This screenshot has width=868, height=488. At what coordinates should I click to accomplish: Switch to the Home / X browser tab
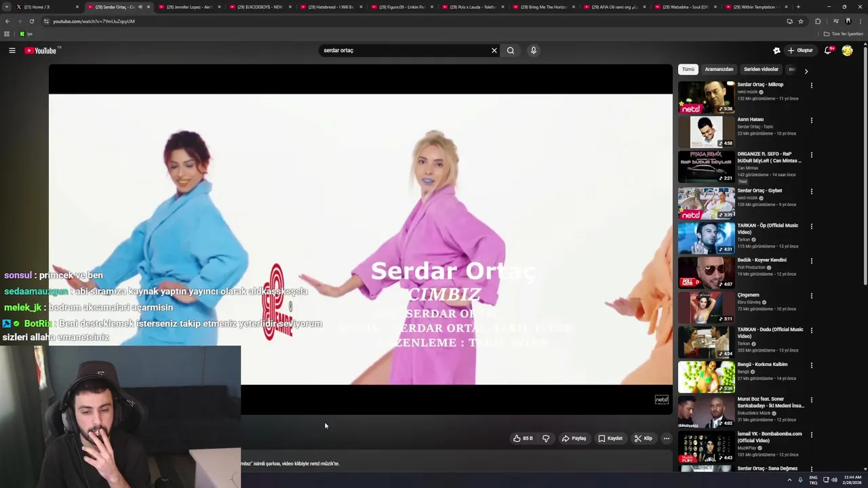[x=46, y=7]
